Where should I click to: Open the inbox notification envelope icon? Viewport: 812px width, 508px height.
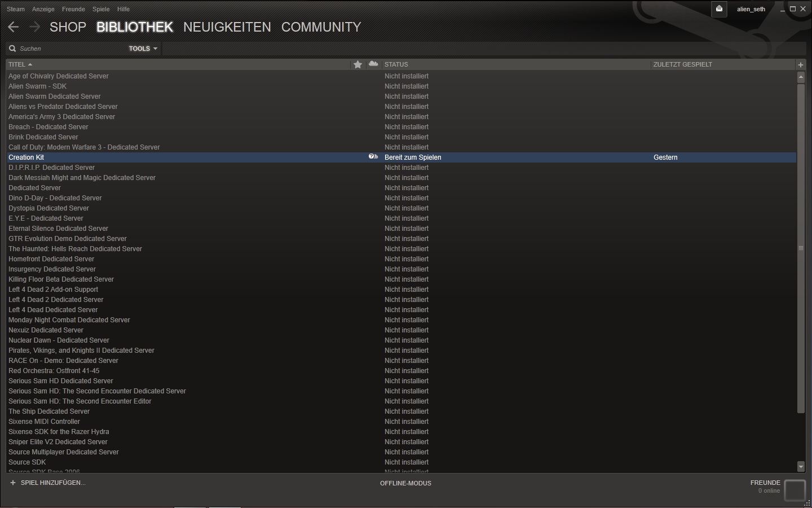click(x=719, y=9)
